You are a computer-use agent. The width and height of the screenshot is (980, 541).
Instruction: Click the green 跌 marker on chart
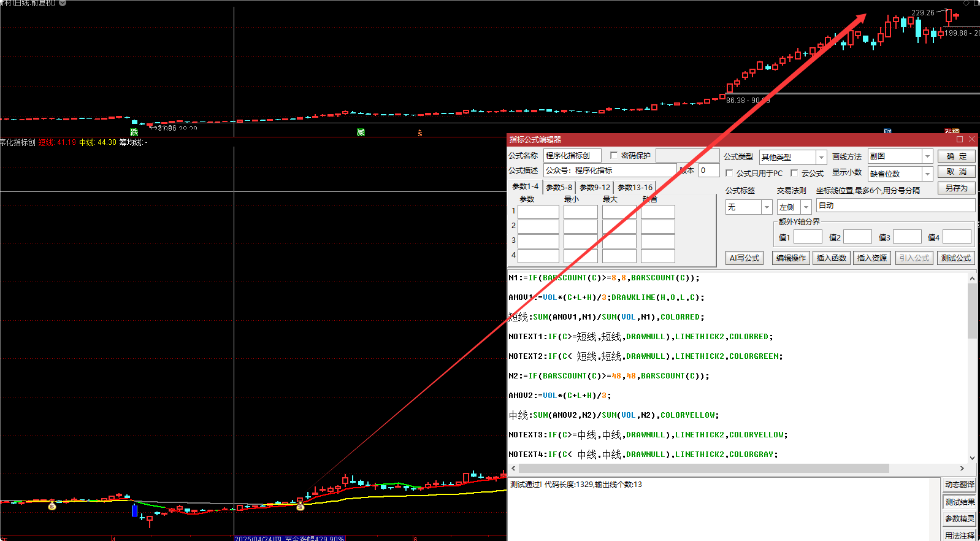coord(134,132)
